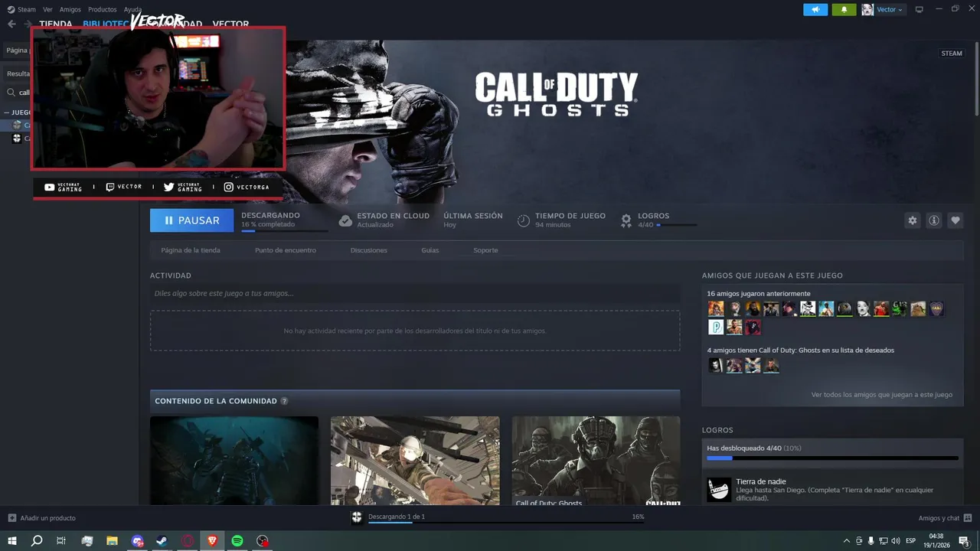Viewport: 980px width, 551px height.
Task: Click 'Has desbloqueado 4/40' text
Action: 743,448
